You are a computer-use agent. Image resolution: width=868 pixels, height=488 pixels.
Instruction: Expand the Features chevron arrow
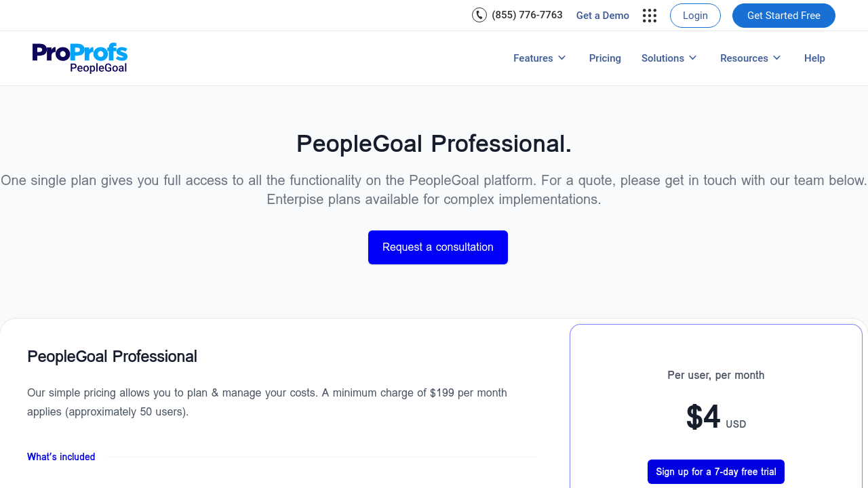[x=562, y=58]
